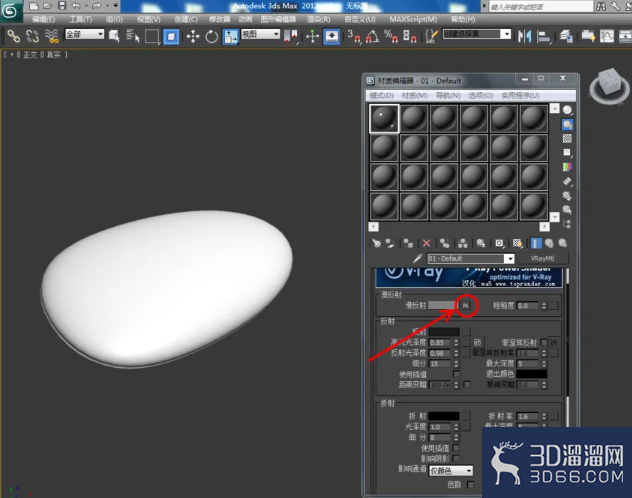The image size is (632, 498).
Task: Toggle the 影响阴影 checkbox
Action: coord(456,458)
